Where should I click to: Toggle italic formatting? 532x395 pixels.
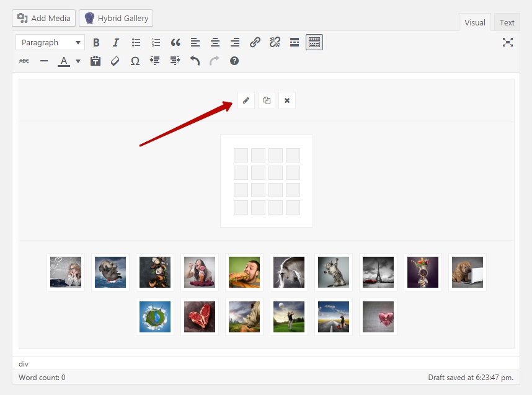point(116,42)
